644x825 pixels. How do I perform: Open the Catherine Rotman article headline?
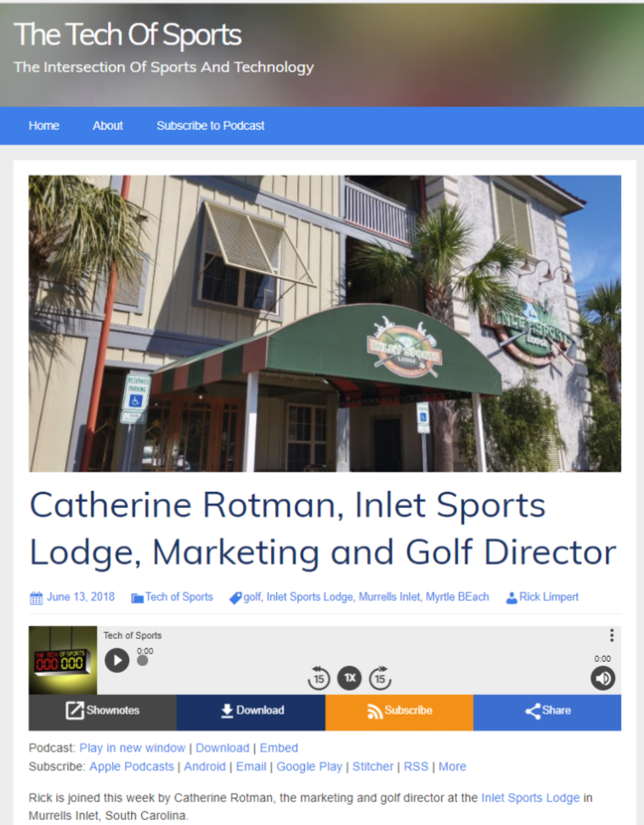(323, 528)
